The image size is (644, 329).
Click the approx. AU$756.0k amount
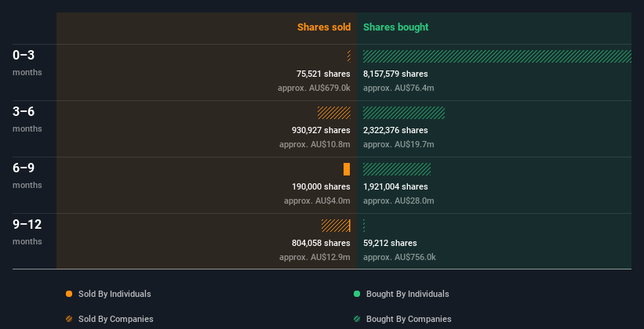[399, 257]
